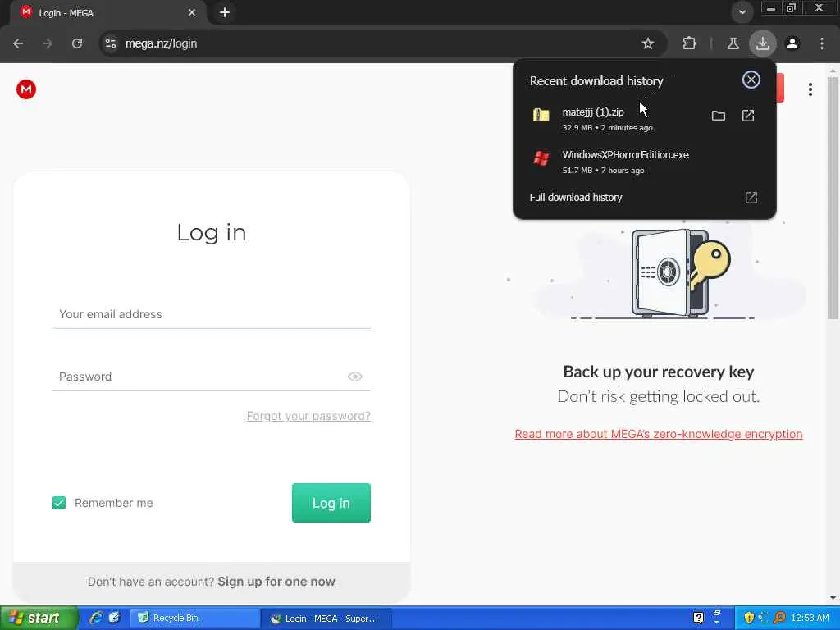Show matejjj (1).zip in folder

[719, 116]
